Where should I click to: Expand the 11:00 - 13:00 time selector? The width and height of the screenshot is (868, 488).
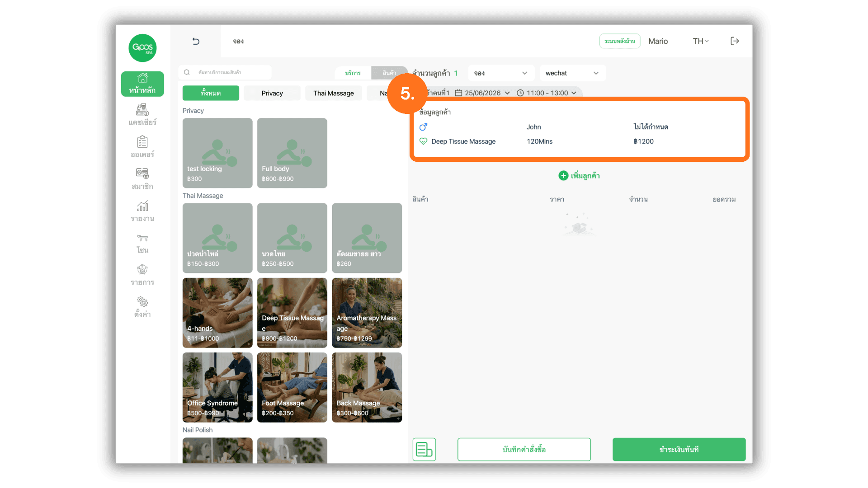coord(547,93)
